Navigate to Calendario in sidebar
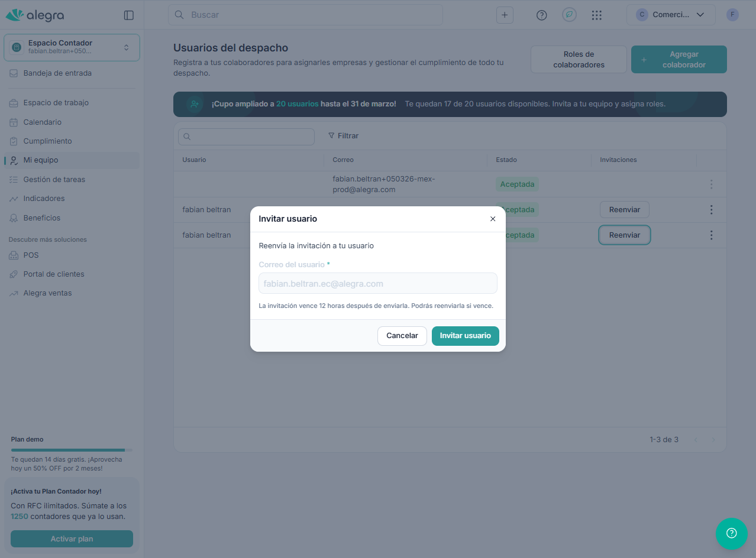 click(x=42, y=122)
